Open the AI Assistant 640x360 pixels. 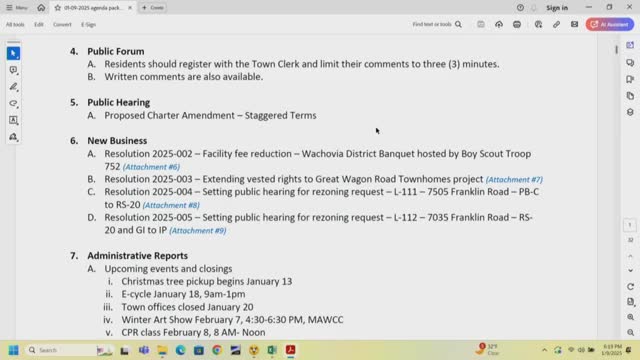pyautogui.click(x=610, y=24)
